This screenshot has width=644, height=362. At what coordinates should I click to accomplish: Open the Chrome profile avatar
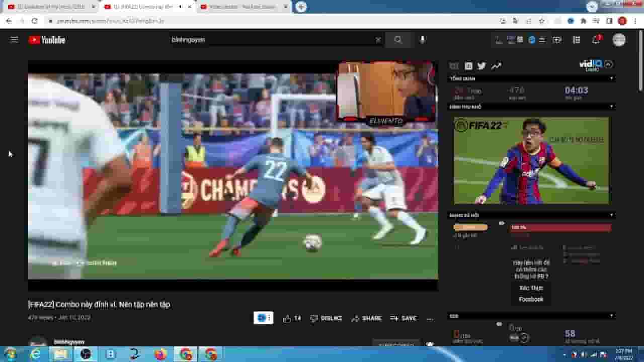[x=622, y=21]
